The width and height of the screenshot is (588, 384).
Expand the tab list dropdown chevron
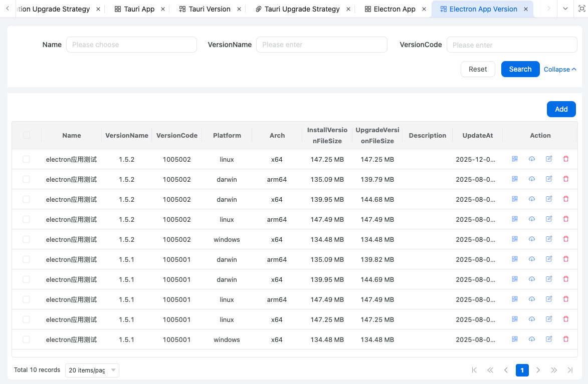[565, 9]
